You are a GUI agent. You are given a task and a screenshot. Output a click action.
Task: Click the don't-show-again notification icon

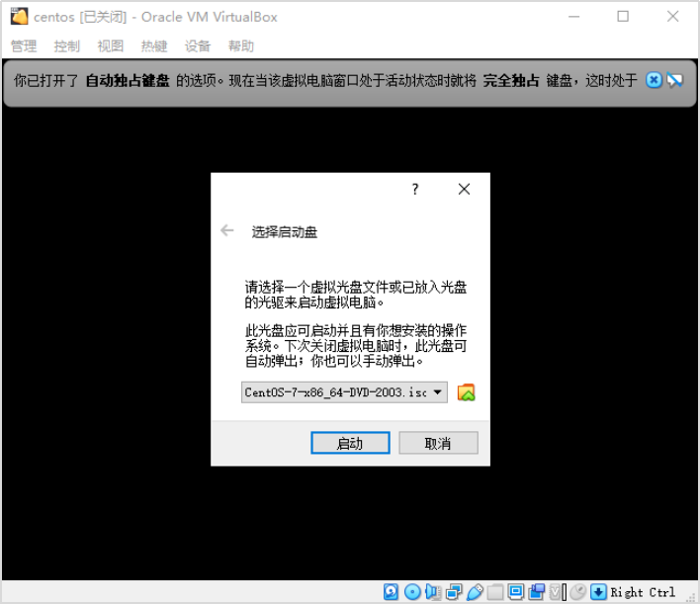(x=675, y=80)
